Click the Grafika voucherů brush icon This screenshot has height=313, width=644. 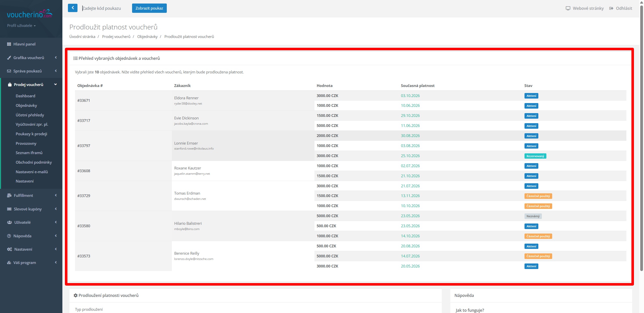(x=9, y=58)
